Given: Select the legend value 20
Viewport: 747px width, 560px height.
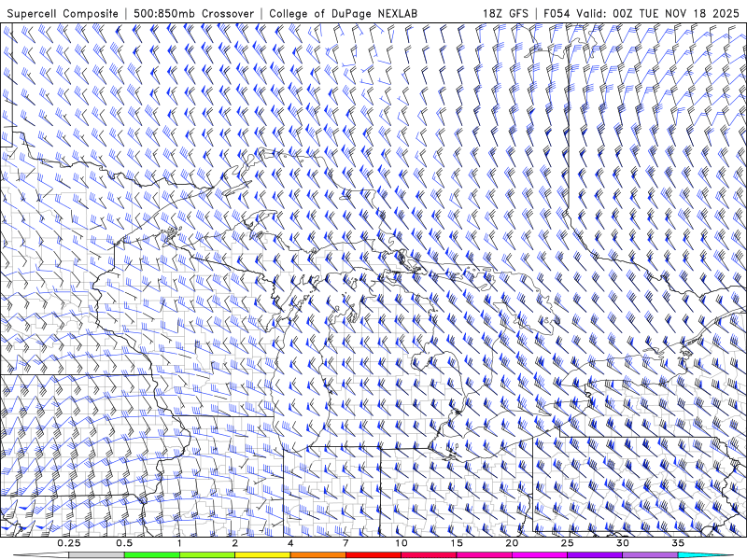Looking at the screenshot, I should point(512,543).
